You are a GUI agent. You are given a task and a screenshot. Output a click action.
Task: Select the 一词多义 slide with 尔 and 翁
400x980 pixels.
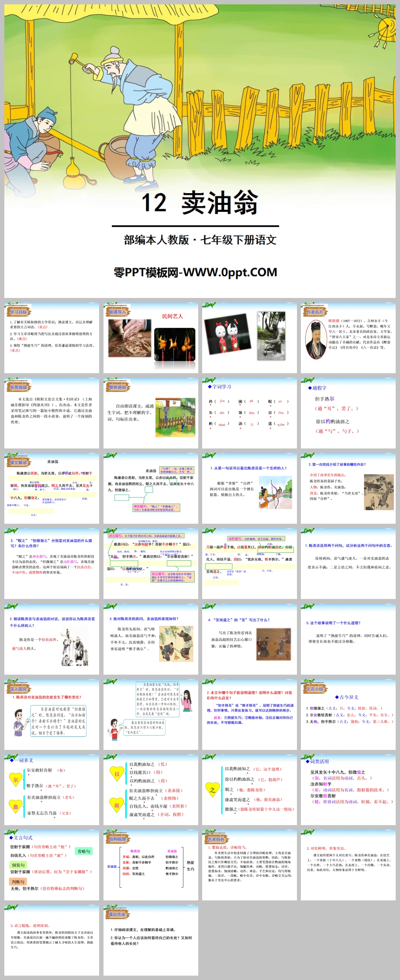pos(52,789)
